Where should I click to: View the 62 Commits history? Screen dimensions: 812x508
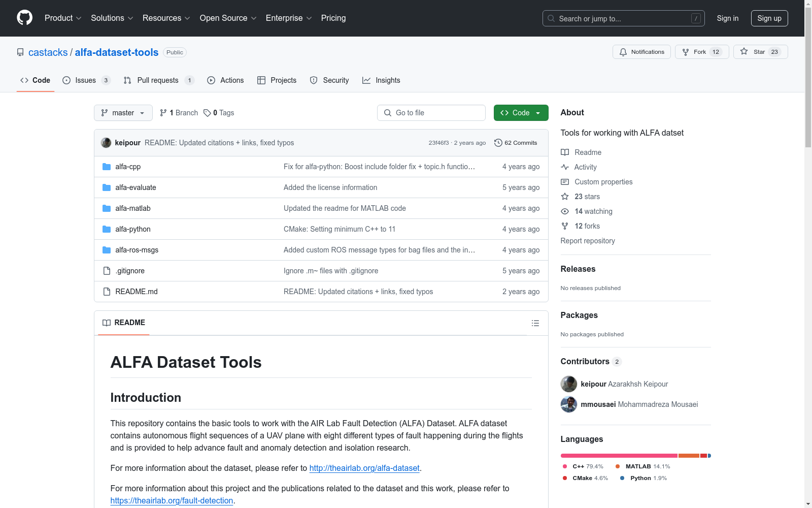coord(516,143)
